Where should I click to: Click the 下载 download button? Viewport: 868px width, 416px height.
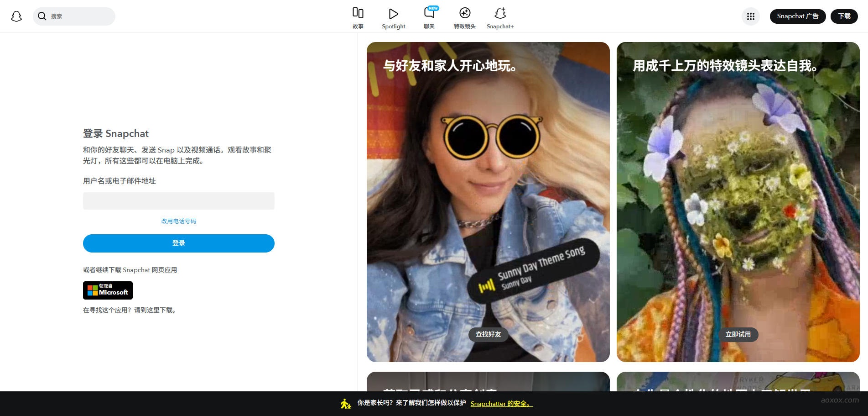tap(844, 16)
